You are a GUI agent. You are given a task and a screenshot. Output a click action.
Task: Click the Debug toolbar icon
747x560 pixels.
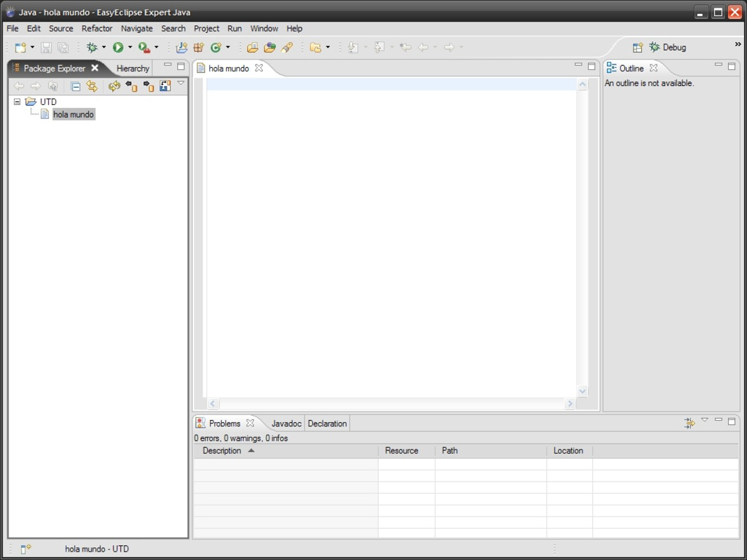[x=93, y=47]
